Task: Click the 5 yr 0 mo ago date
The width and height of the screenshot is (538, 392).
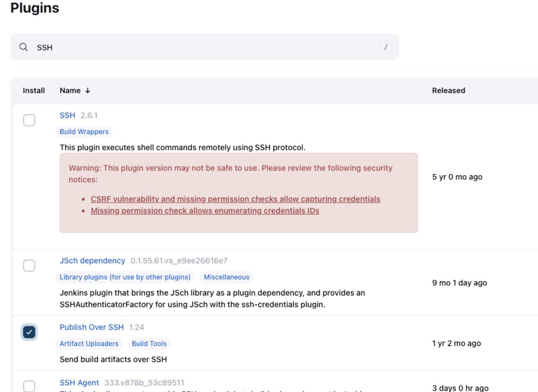Action: [457, 177]
